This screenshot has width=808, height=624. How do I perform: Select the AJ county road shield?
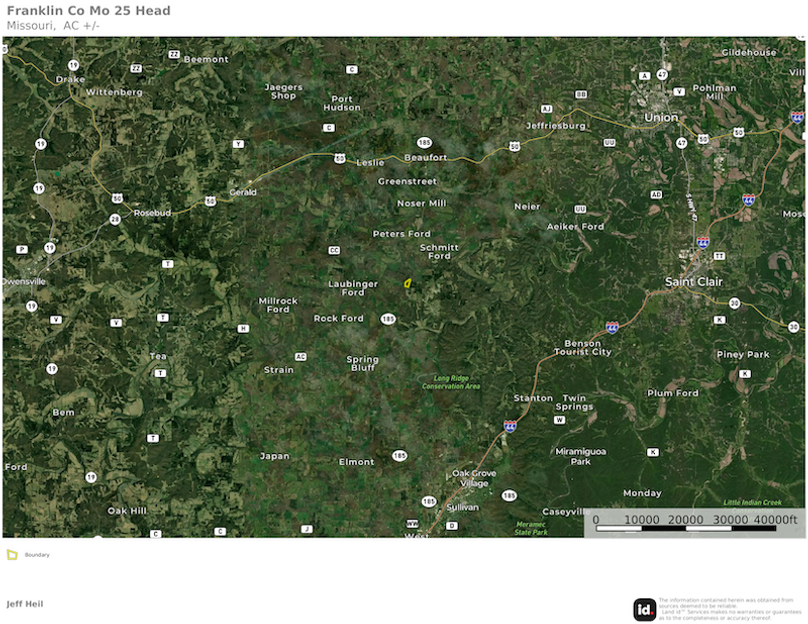click(x=546, y=109)
